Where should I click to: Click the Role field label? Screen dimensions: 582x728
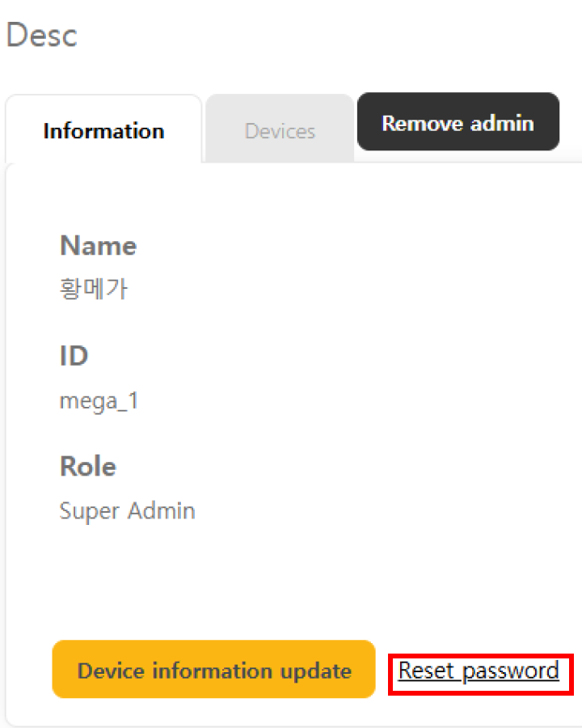click(x=87, y=466)
